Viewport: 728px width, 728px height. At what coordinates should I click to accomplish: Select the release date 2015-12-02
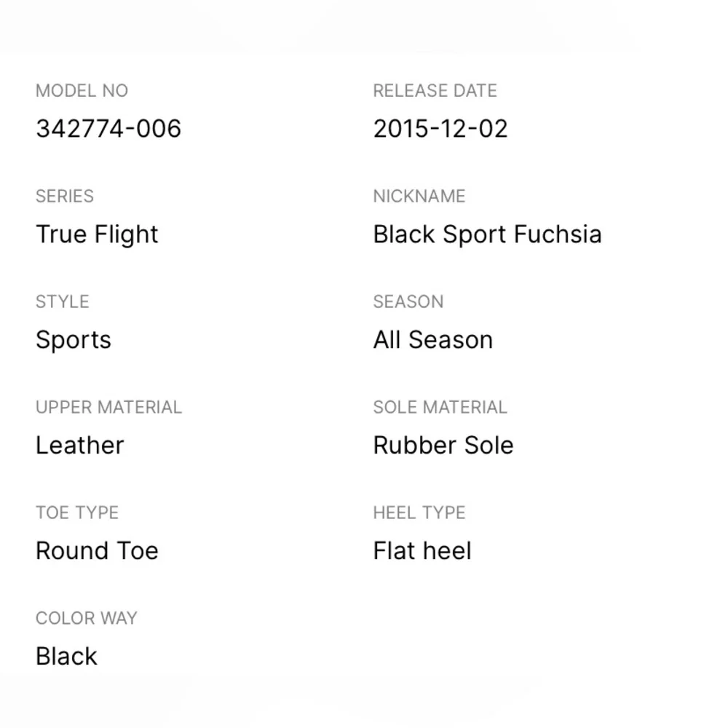pos(440,129)
